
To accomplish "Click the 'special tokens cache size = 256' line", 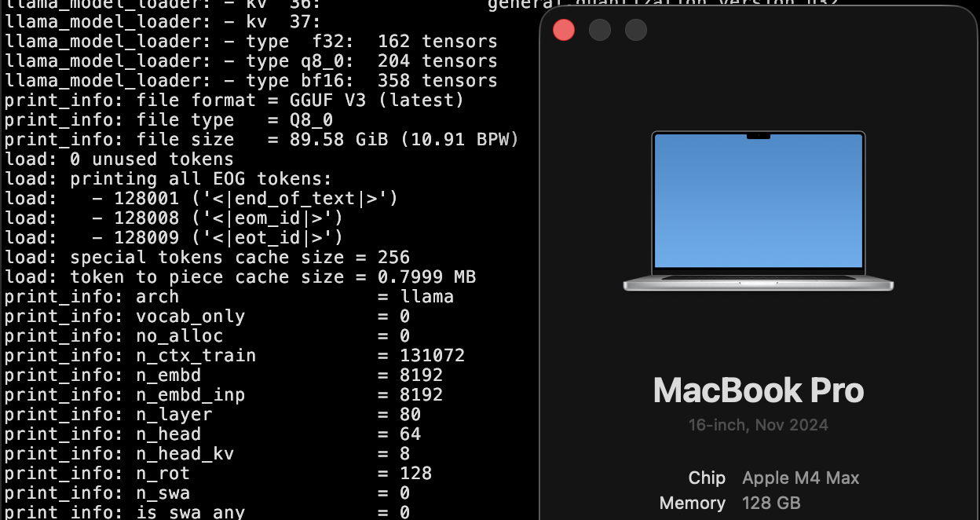I will [x=207, y=258].
